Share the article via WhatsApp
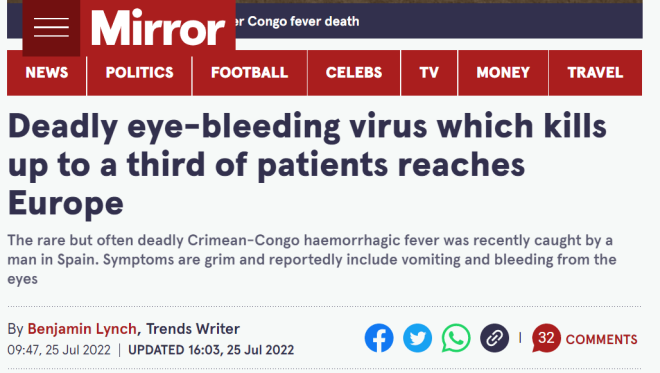Screen dimensions: 660x373 456,338
